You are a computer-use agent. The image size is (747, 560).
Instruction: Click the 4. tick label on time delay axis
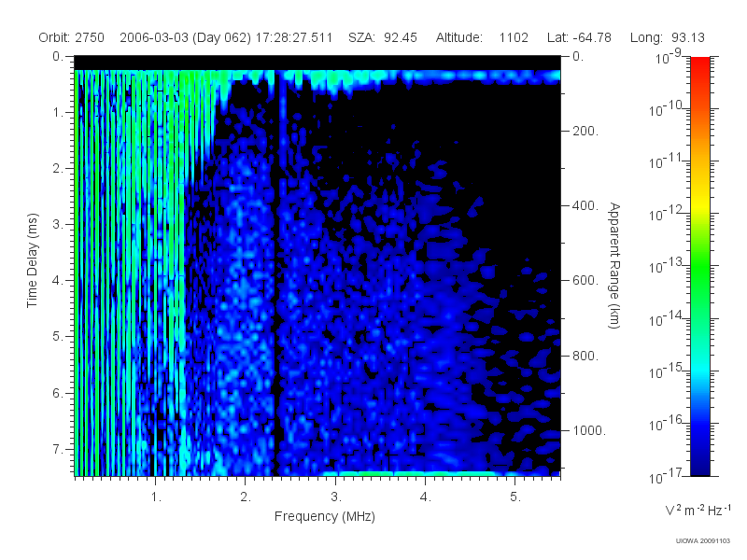pyautogui.click(x=58, y=281)
